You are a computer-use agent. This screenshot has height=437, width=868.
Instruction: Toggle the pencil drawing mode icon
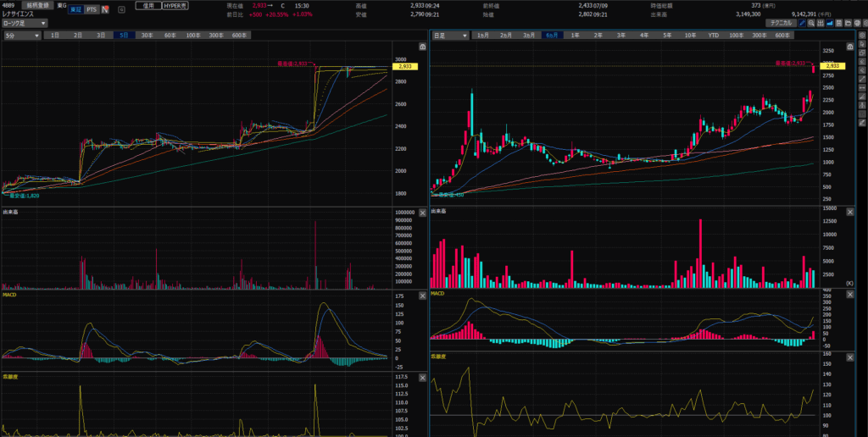tap(802, 23)
